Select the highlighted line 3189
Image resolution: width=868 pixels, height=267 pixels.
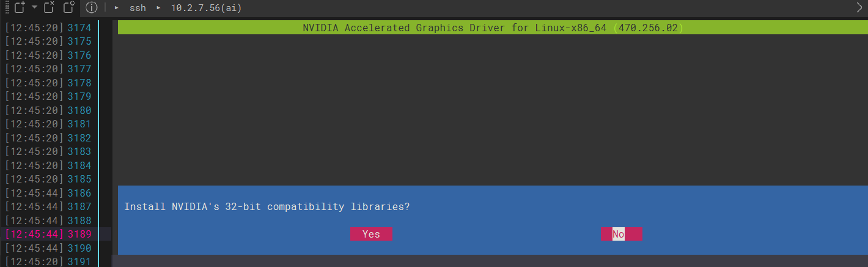click(79, 234)
